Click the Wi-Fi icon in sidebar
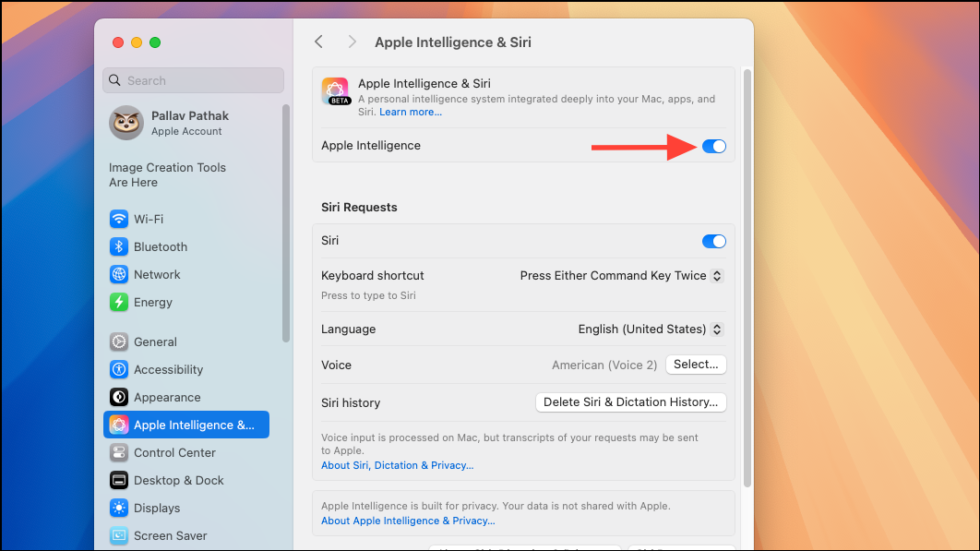 (x=119, y=219)
